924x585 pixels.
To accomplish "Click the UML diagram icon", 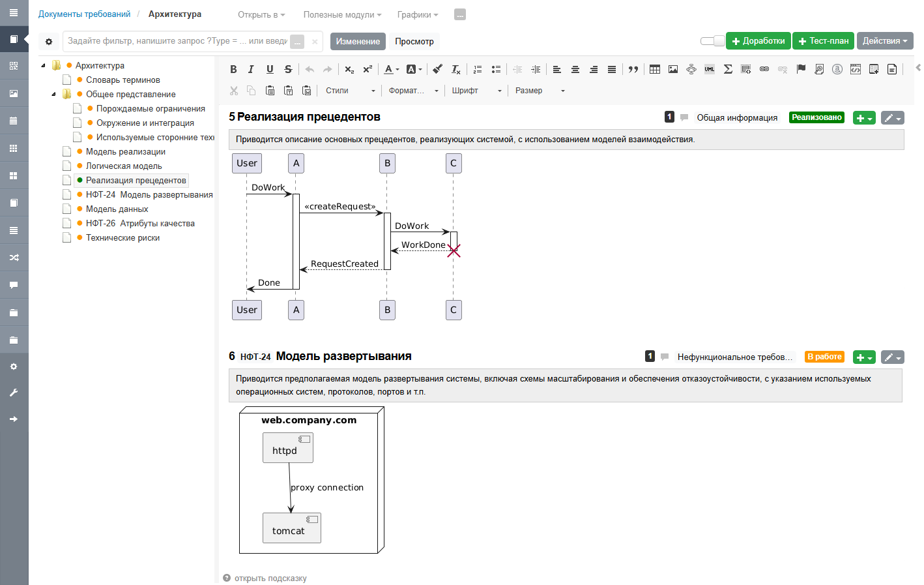I will pyautogui.click(x=710, y=69).
